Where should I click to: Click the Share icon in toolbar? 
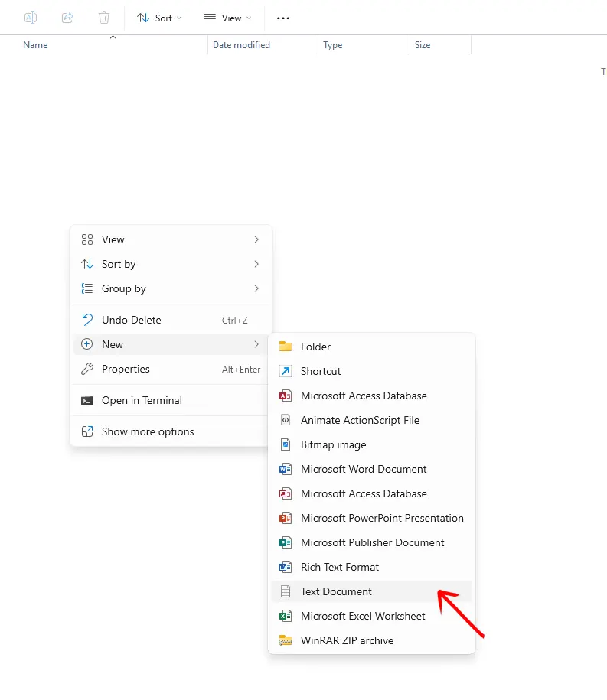[x=67, y=18]
